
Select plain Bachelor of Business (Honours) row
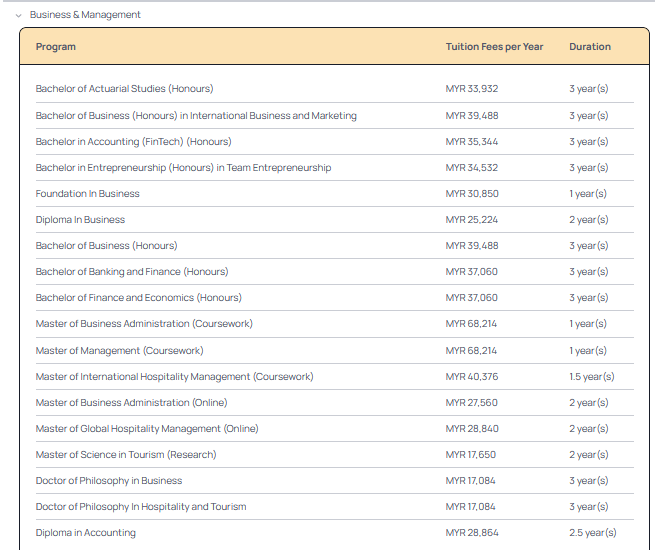pyautogui.click(x=106, y=246)
